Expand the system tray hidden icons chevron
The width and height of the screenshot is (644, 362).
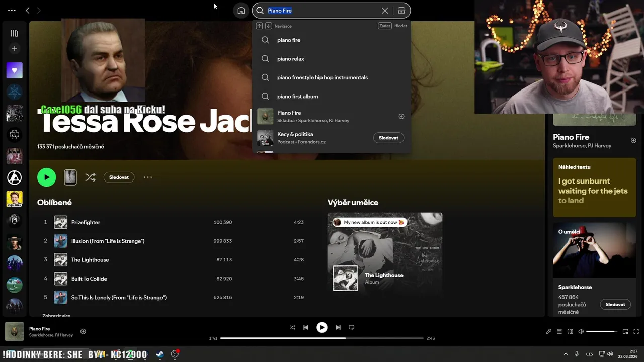pyautogui.click(x=566, y=354)
